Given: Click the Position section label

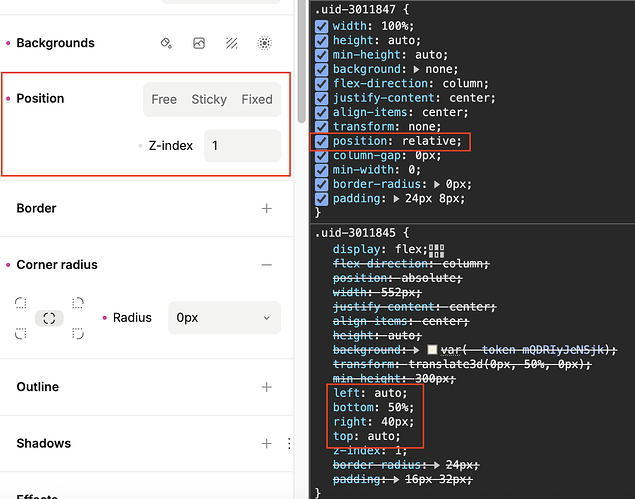Looking at the screenshot, I should pyautogui.click(x=40, y=98).
